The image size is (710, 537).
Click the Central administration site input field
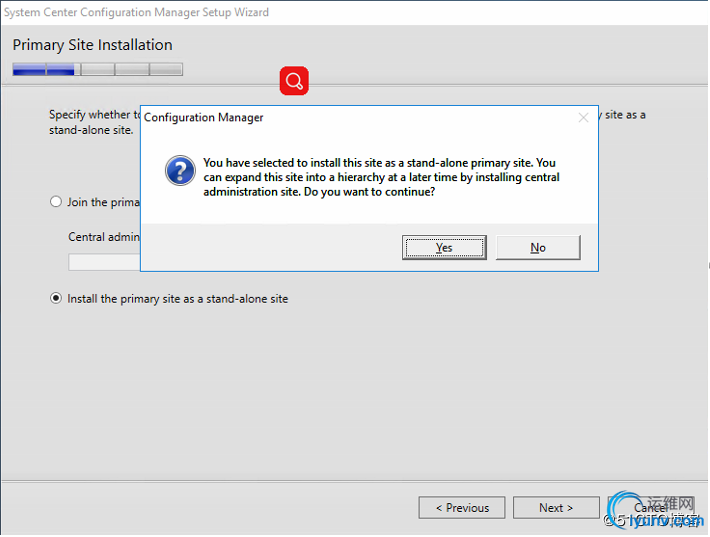(x=105, y=262)
